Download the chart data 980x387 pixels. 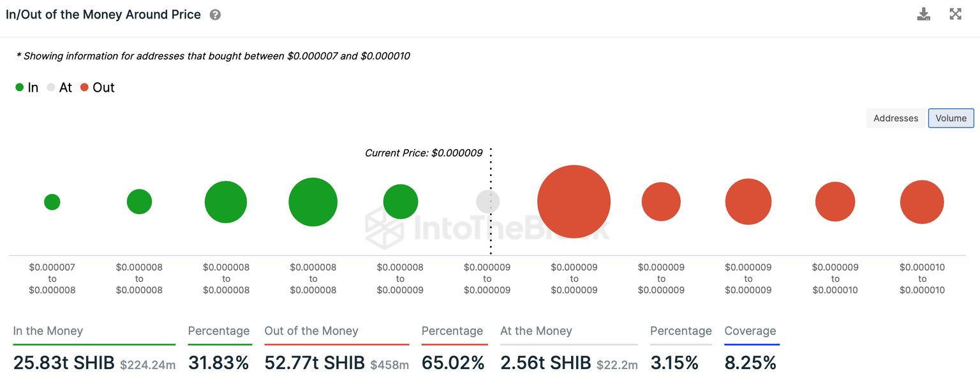click(923, 14)
